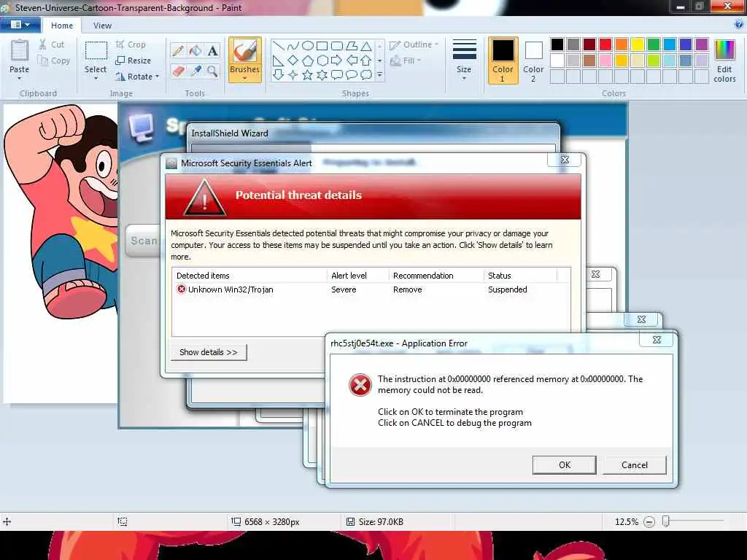Click the Alert level column header

coord(357,276)
